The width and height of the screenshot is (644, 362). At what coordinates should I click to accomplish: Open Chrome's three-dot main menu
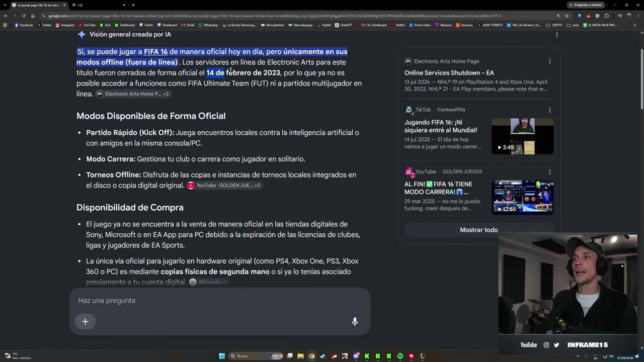(638, 16)
